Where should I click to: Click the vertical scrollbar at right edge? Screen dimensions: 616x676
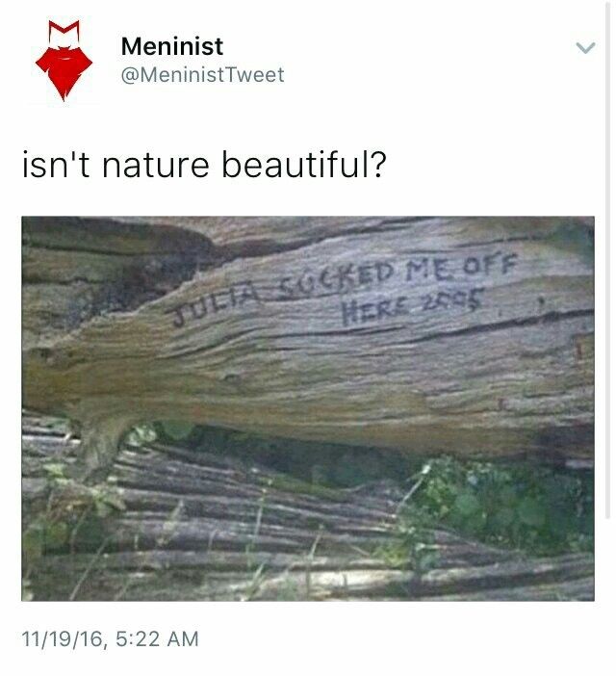[607, 259]
